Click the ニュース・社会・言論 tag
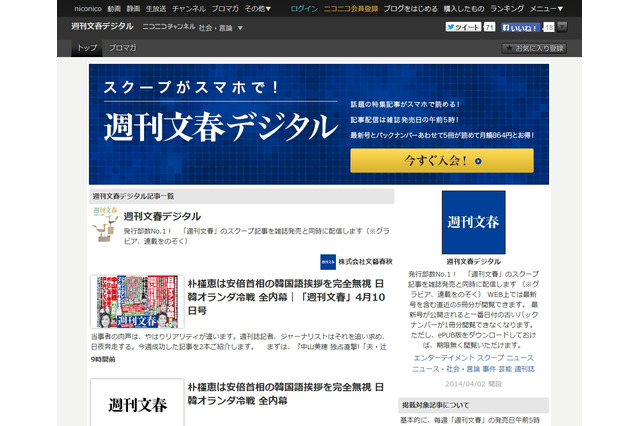 point(446,369)
